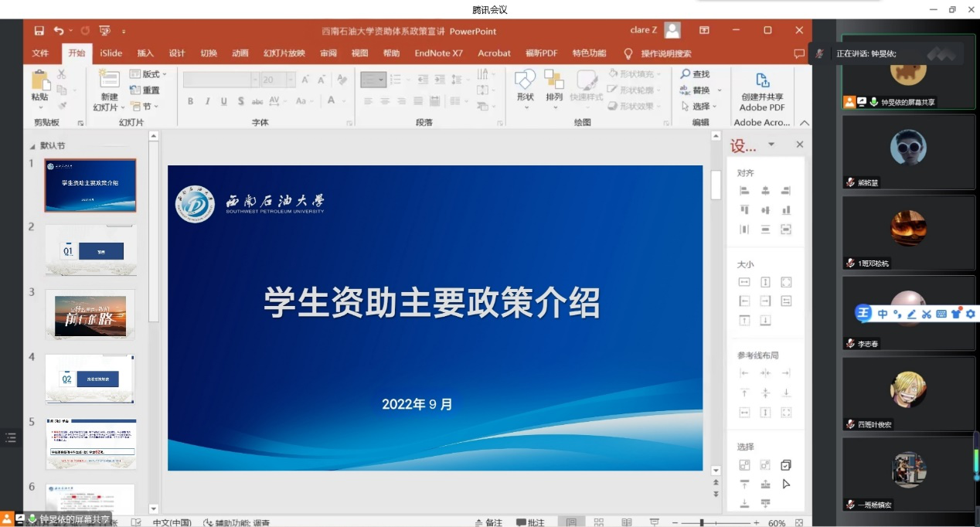980x527 pixels.
Task: Click the Cut scissors icon
Action: coord(62,74)
